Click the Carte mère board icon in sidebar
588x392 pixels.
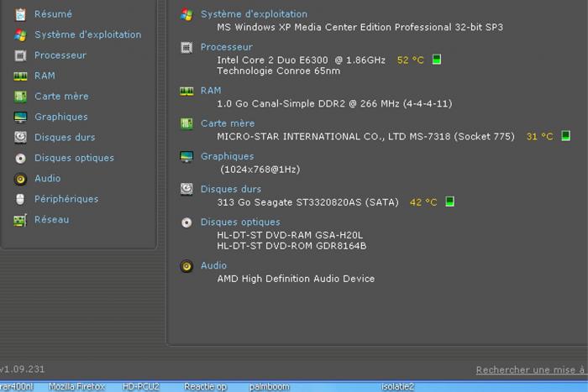click(x=21, y=97)
